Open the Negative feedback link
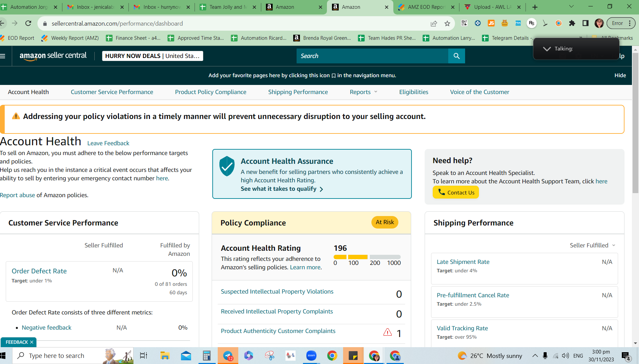The width and height of the screenshot is (639, 364). tap(47, 328)
